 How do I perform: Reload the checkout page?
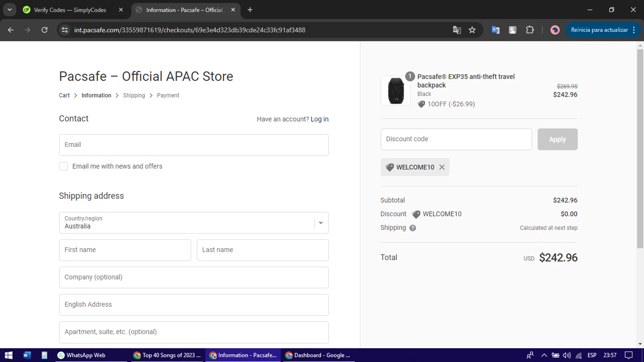pyautogui.click(x=44, y=30)
